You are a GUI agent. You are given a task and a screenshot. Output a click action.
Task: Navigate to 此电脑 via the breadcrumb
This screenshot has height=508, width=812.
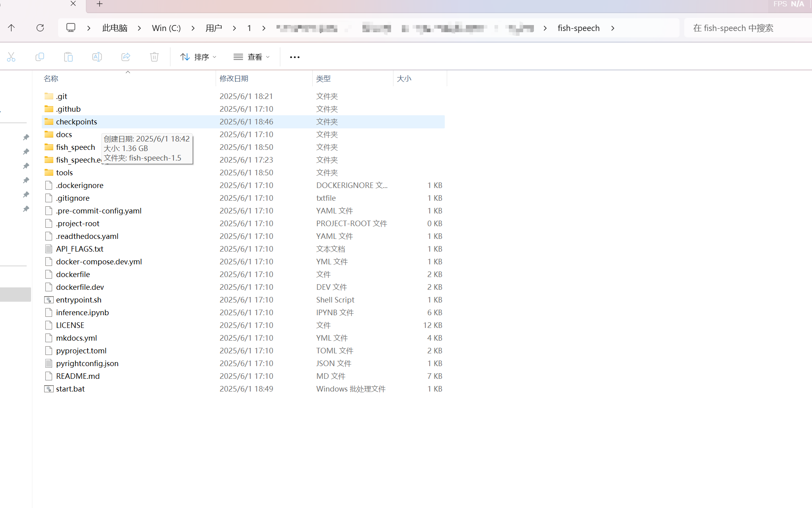[115, 28]
